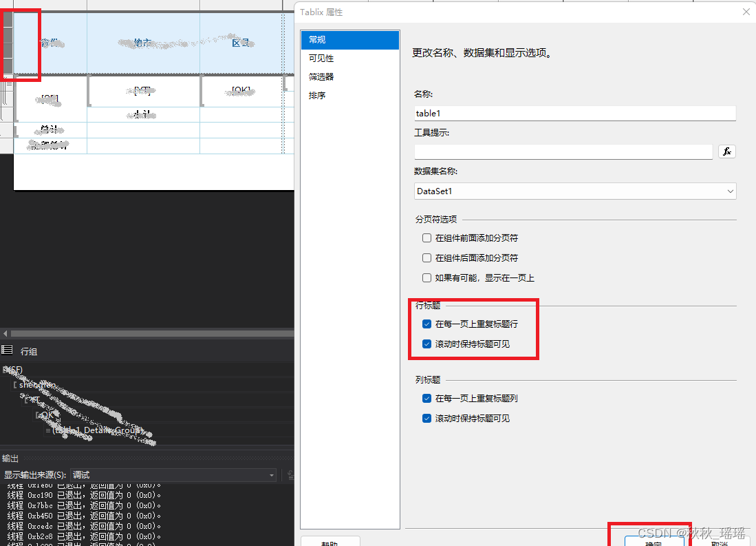Click the 帮助 button

330,542
